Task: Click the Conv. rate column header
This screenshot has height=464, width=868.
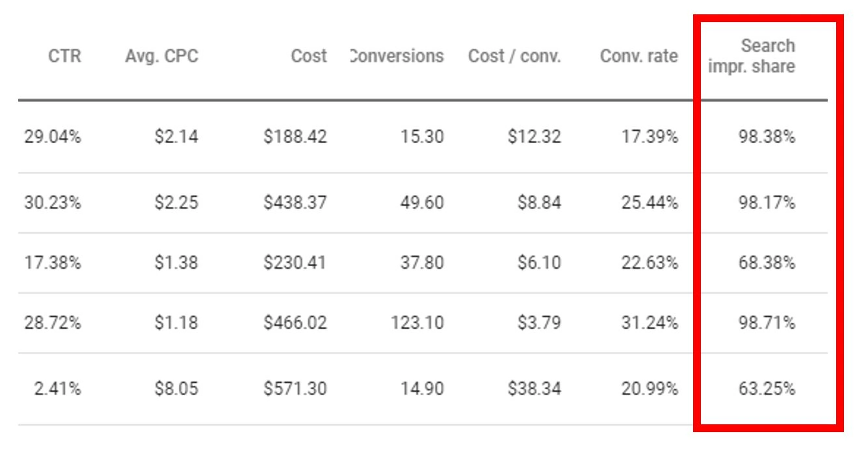Action: (x=638, y=56)
